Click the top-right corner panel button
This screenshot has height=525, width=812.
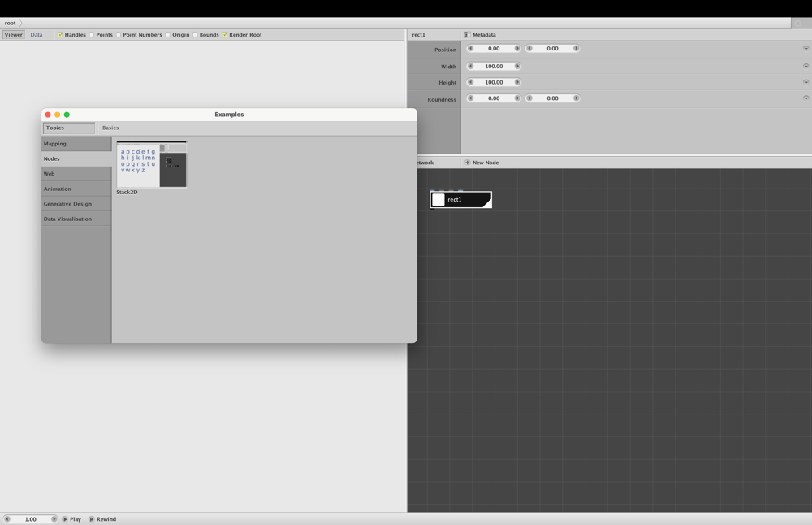[798, 24]
